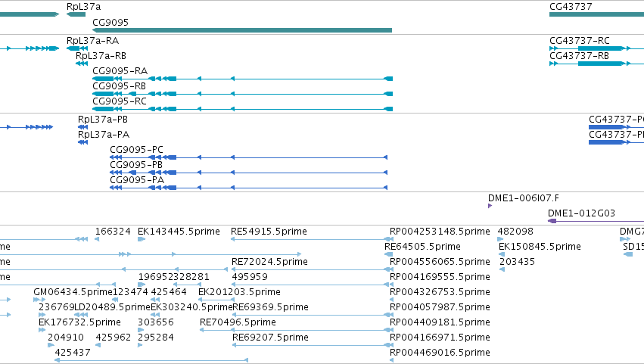Screen dimensions: 644x364
Task: Click the RpL37a-RA transcript label
Action: 92,41
